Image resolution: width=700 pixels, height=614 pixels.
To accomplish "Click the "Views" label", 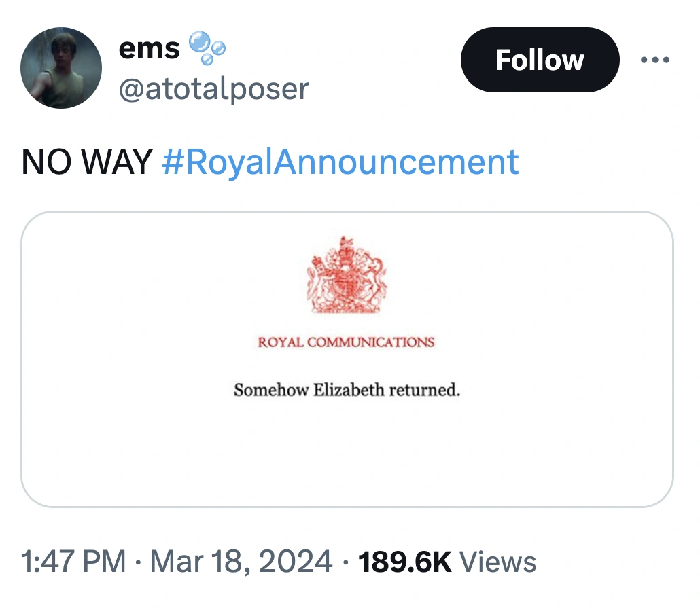I will click(x=498, y=562).
